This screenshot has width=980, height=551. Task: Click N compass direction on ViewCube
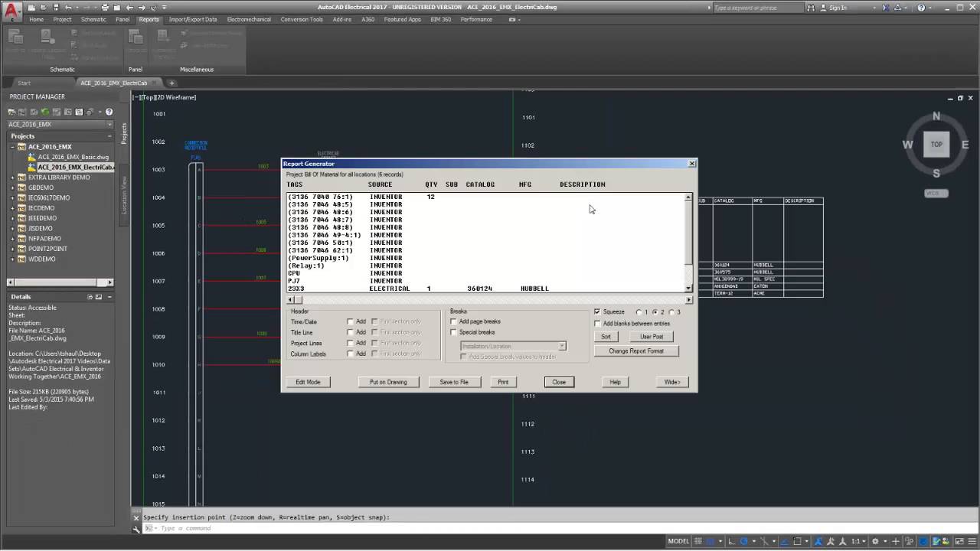pyautogui.click(x=936, y=116)
